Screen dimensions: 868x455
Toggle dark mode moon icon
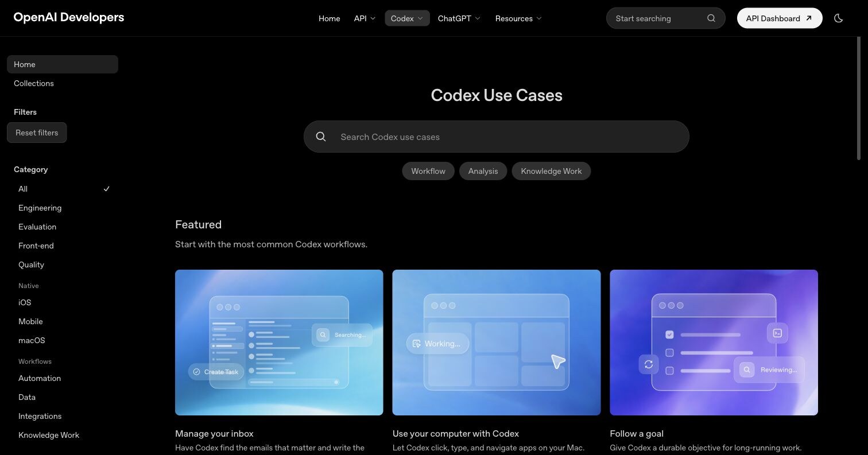click(x=839, y=18)
